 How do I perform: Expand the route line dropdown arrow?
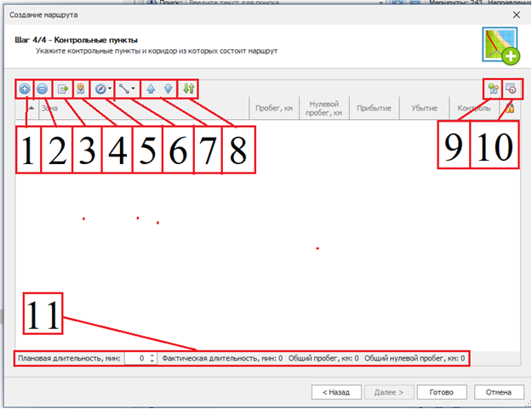[134, 88]
